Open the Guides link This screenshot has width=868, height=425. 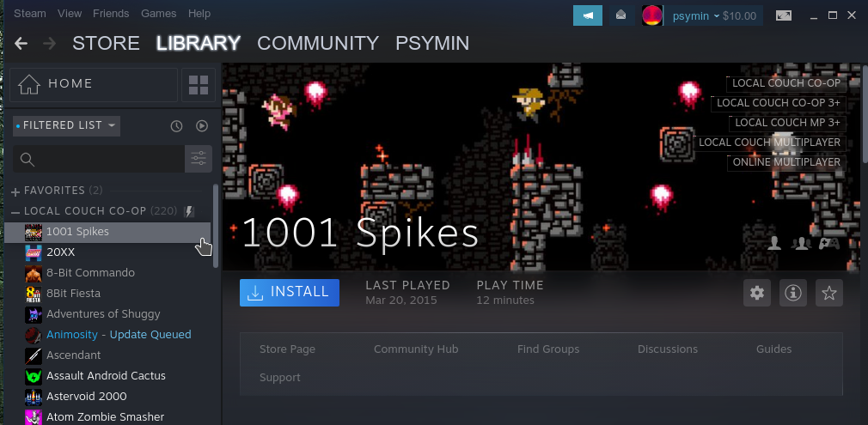(773, 349)
